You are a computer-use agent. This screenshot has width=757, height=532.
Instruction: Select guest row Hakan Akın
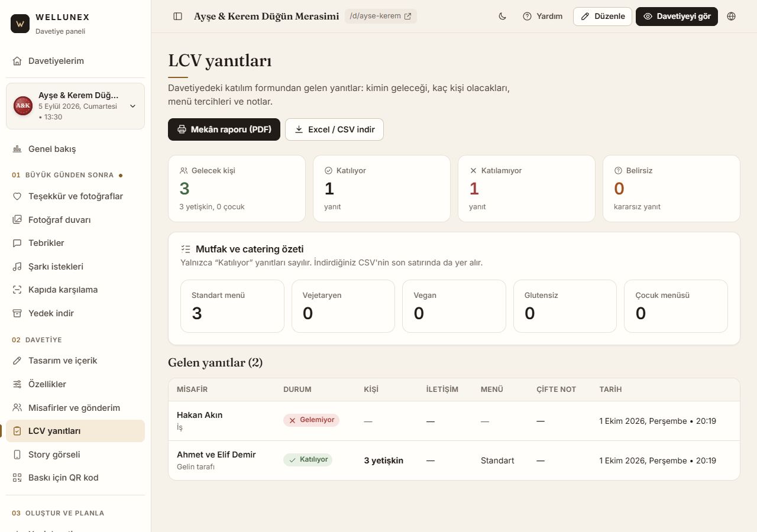coord(454,421)
